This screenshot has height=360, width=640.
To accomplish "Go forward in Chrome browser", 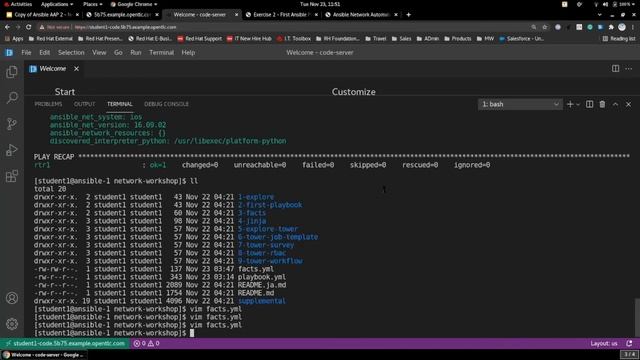I will pyautogui.click(x=18, y=27).
